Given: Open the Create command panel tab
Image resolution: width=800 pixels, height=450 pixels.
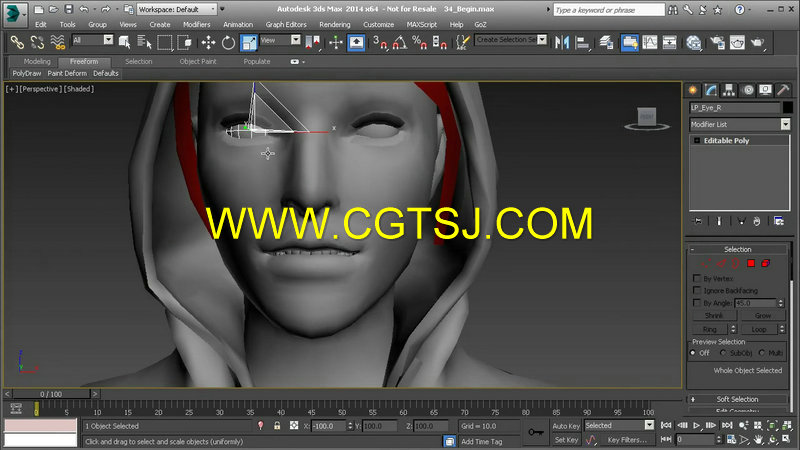Looking at the screenshot, I should (x=693, y=90).
